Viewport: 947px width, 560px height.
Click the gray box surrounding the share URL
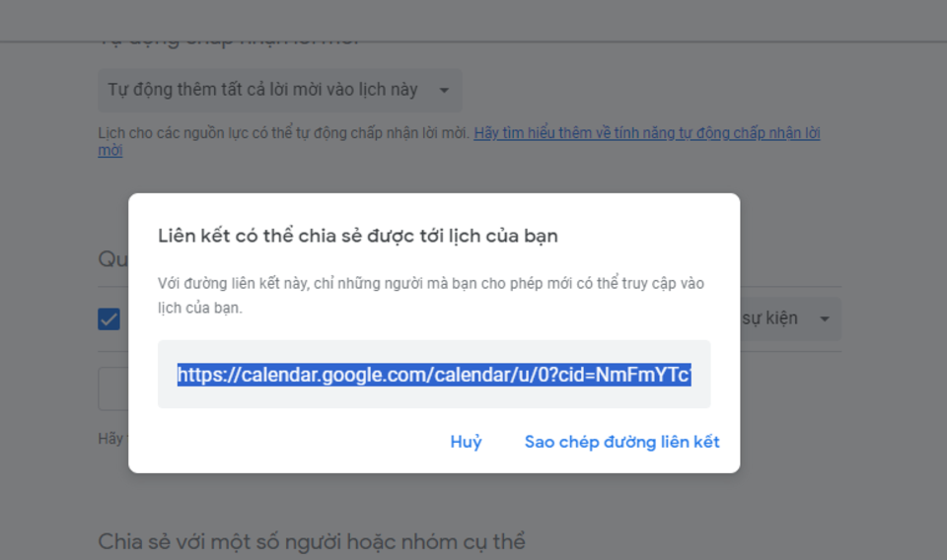coord(434,397)
